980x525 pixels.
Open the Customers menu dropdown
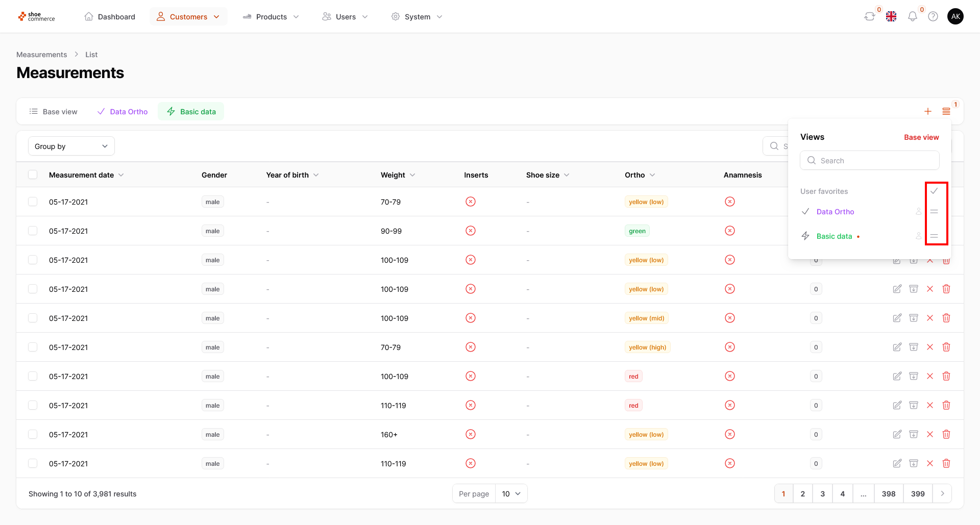(x=188, y=17)
